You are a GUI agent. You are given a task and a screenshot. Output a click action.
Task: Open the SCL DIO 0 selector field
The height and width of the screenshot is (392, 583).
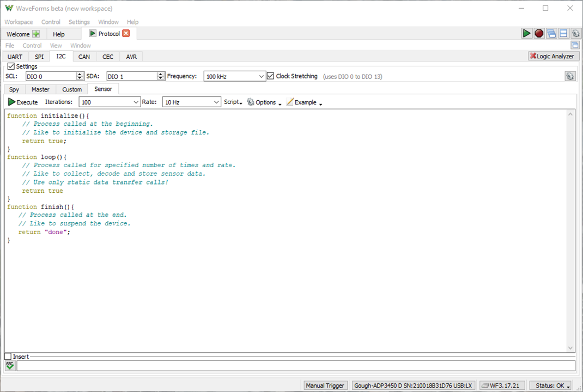tap(51, 76)
